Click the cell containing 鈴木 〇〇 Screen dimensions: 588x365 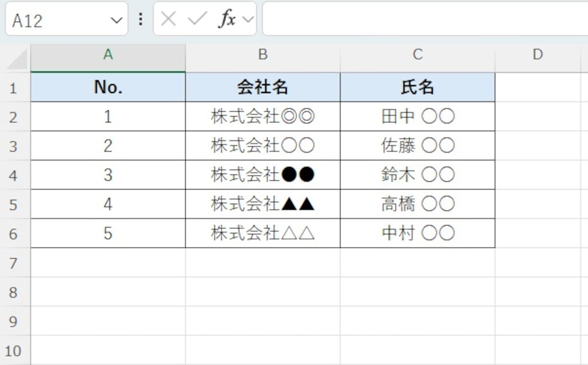pos(417,175)
